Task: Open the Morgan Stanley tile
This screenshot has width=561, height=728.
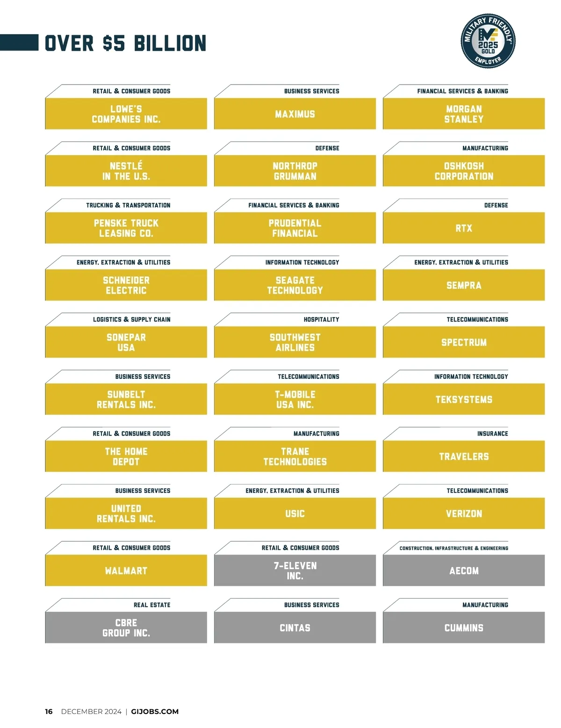Action: tap(464, 114)
